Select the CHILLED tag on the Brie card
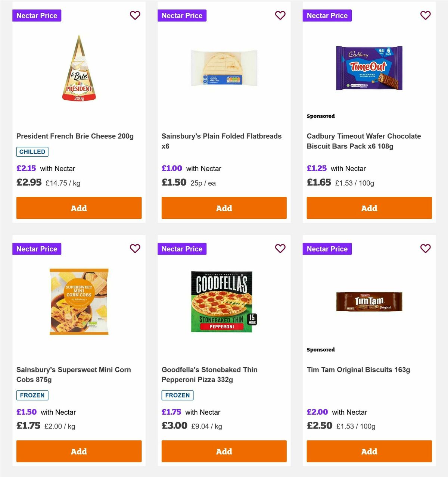 (32, 152)
